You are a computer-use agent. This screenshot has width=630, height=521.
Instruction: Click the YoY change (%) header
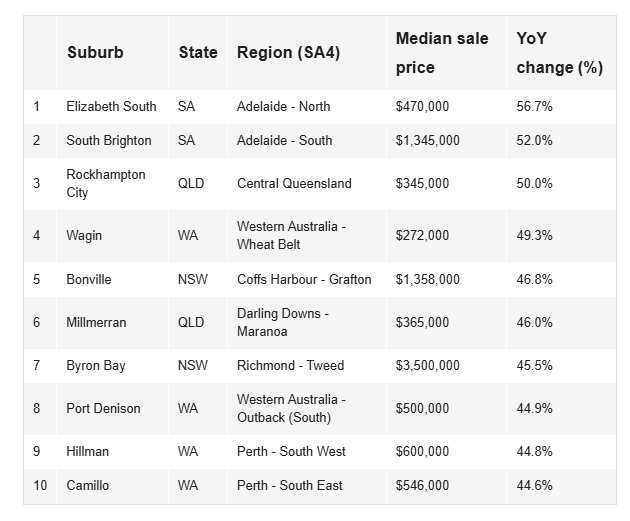[559, 53]
